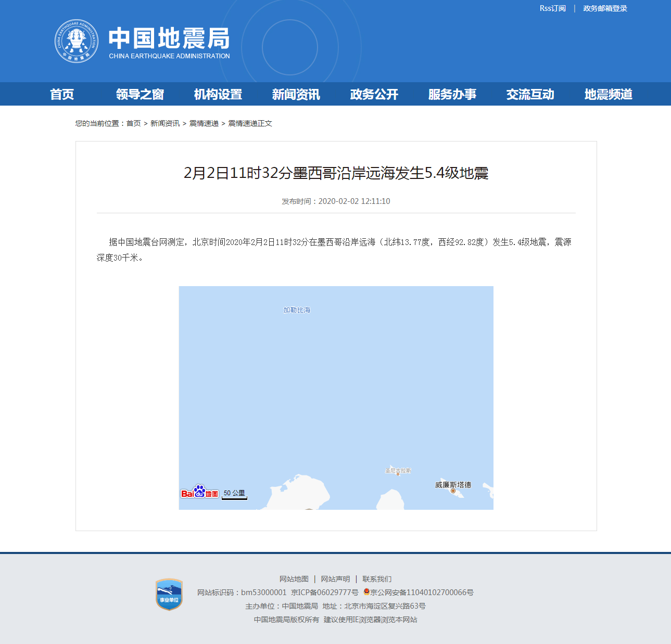Screen dimensions: 671x644
Task: Open the 政务公开 navigation tab
Action: tap(374, 94)
